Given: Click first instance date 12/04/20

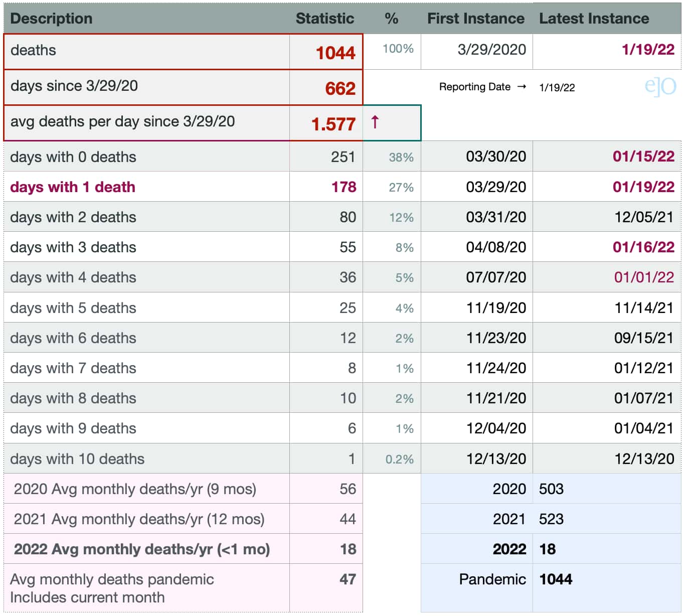Looking at the screenshot, I should (496, 428).
